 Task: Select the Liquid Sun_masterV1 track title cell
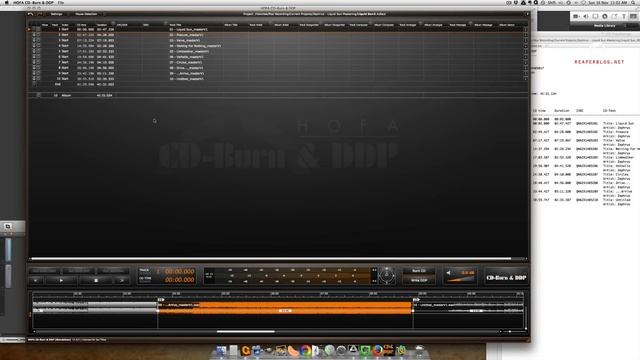pos(189,29)
